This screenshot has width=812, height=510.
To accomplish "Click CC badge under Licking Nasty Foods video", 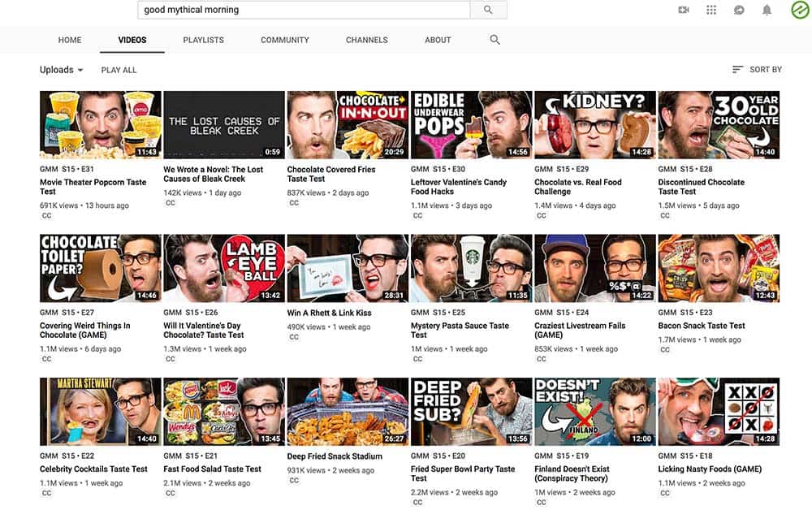I will [x=665, y=494].
